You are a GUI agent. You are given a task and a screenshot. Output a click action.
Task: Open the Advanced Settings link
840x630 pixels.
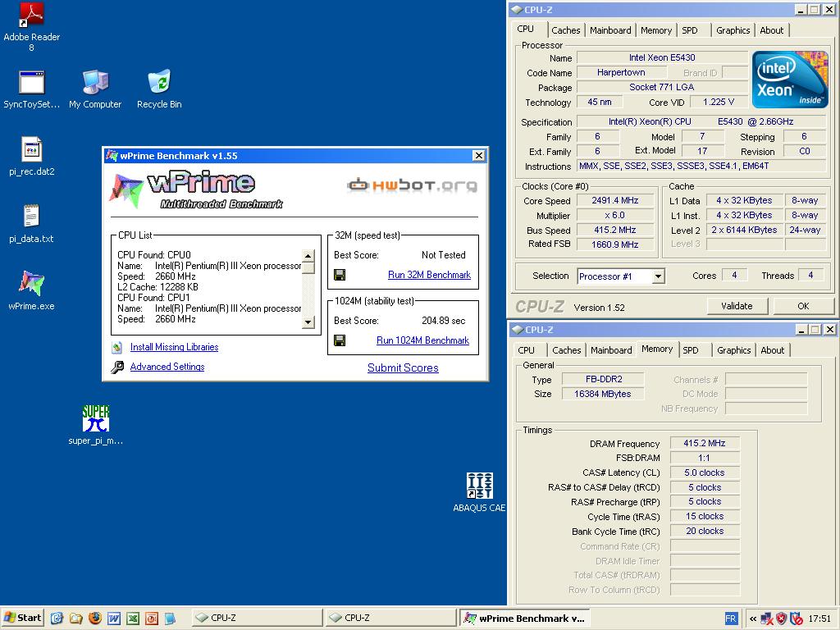(167, 367)
